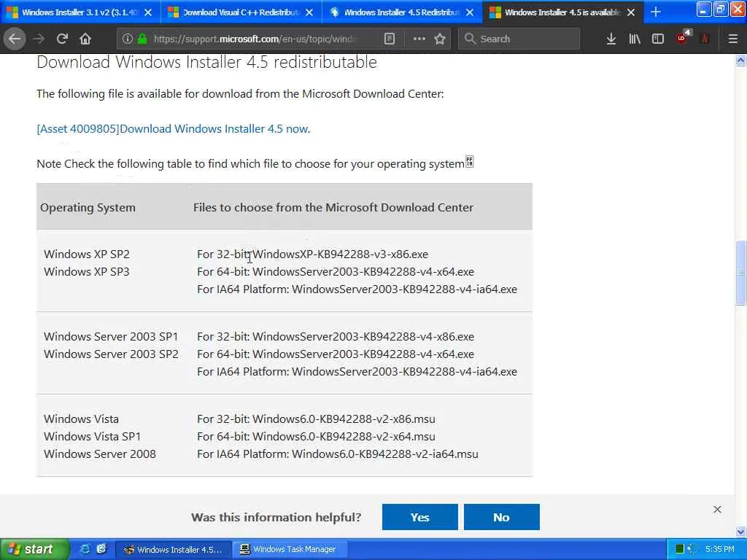
Task: Click the forward navigation arrow
Action: [39, 39]
